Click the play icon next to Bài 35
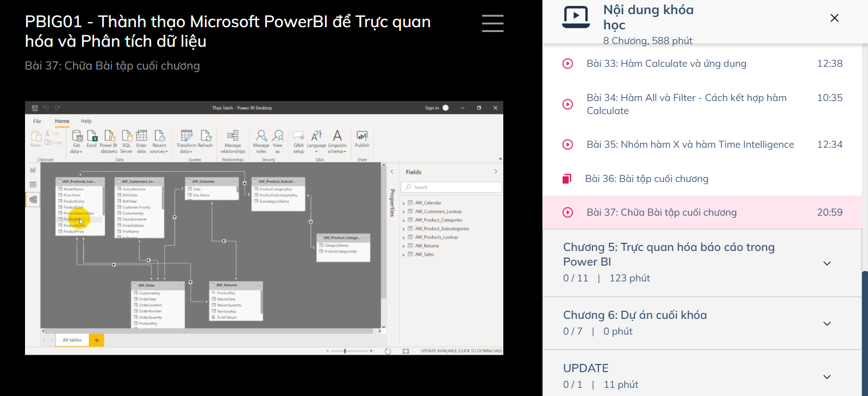The height and width of the screenshot is (396, 868). 567,144
